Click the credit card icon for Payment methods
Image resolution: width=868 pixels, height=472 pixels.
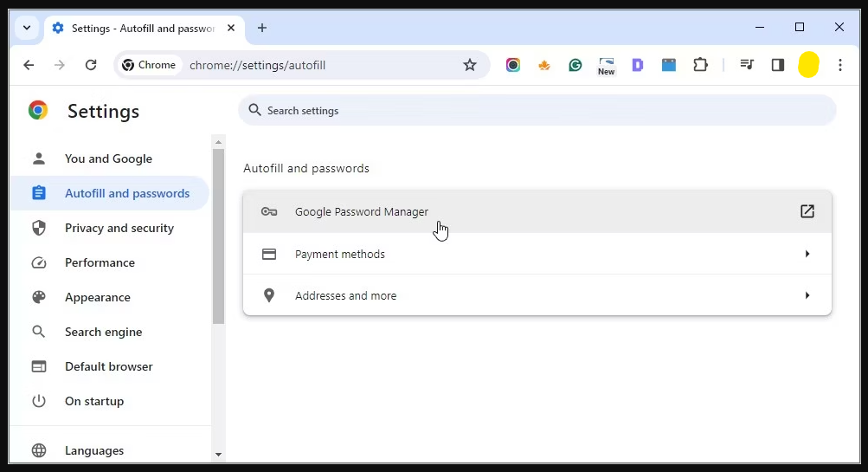[x=269, y=255]
